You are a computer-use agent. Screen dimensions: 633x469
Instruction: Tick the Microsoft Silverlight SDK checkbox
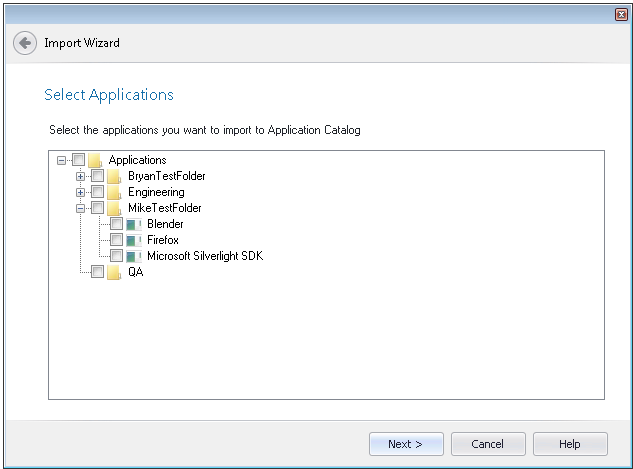point(116,256)
